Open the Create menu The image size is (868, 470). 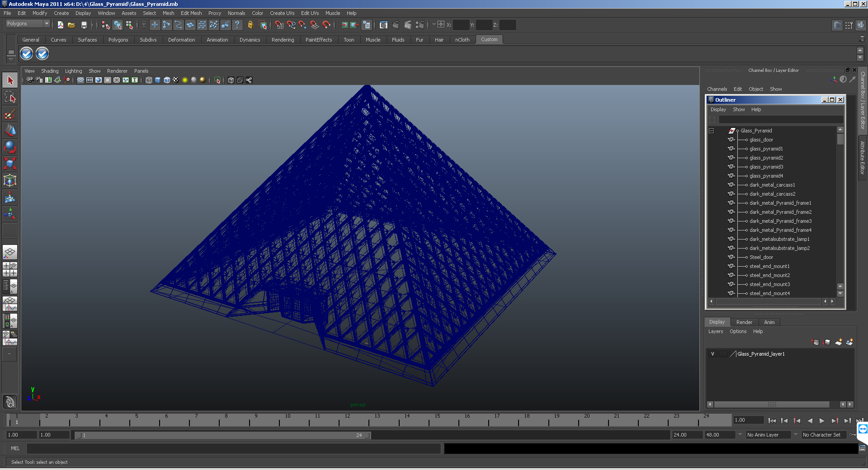pos(61,13)
